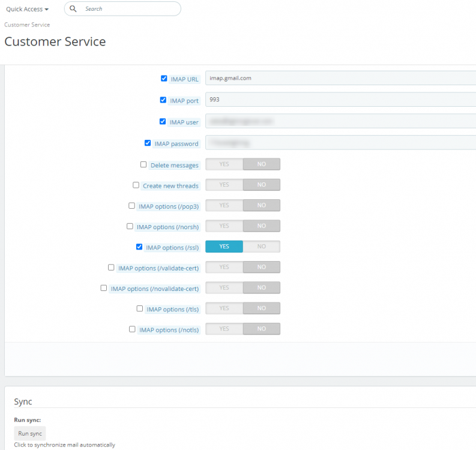The height and width of the screenshot is (450, 476).
Task: Check the IMAP options (/novalidate-cert) checkbox
Action: (x=103, y=288)
